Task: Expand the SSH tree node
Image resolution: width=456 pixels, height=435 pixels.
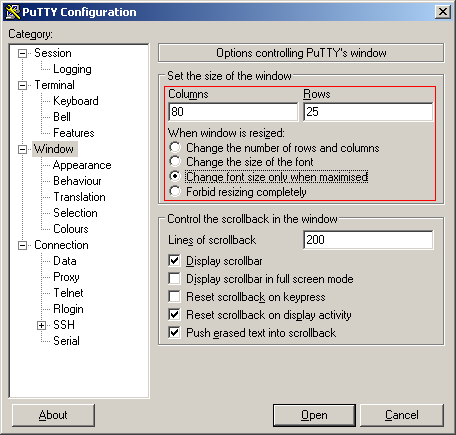Action: [41, 325]
